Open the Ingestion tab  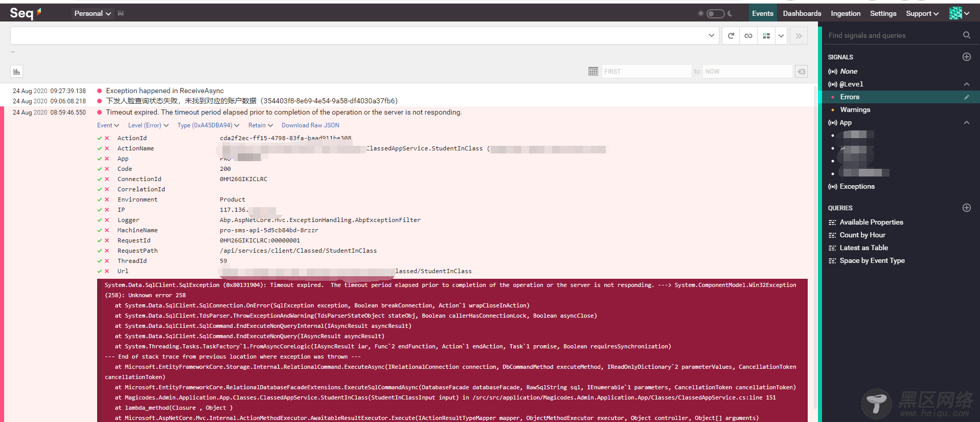845,14
